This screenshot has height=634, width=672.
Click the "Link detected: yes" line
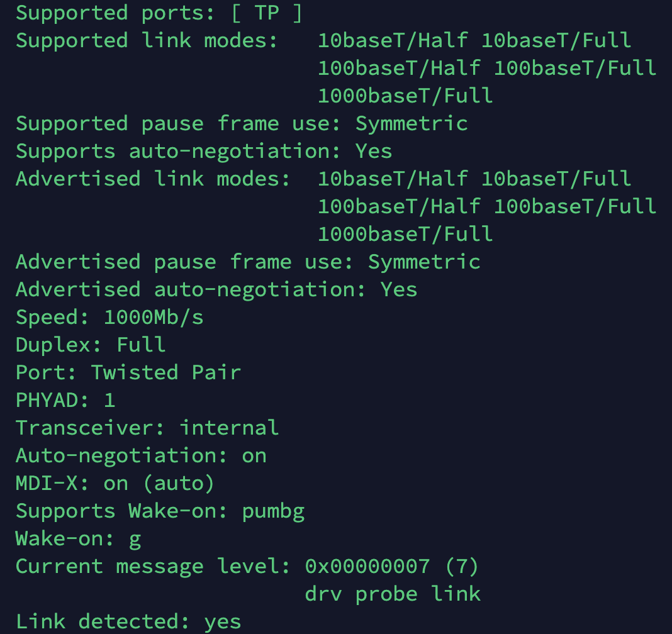[x=128, y=621]
